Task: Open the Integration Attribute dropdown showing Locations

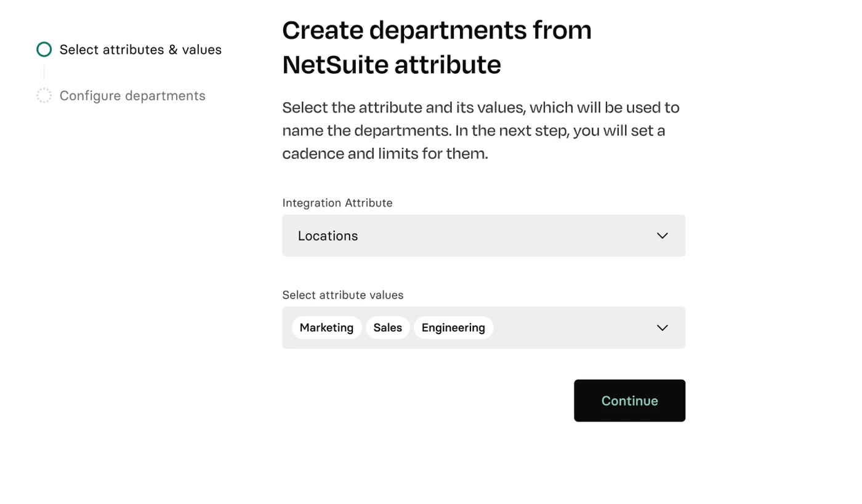Action: (483, 236)
